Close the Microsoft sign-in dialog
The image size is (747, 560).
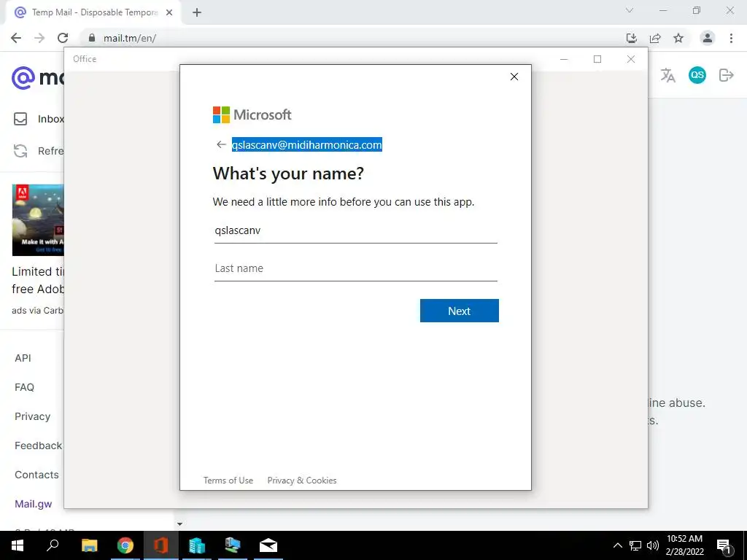click(514, 77)
